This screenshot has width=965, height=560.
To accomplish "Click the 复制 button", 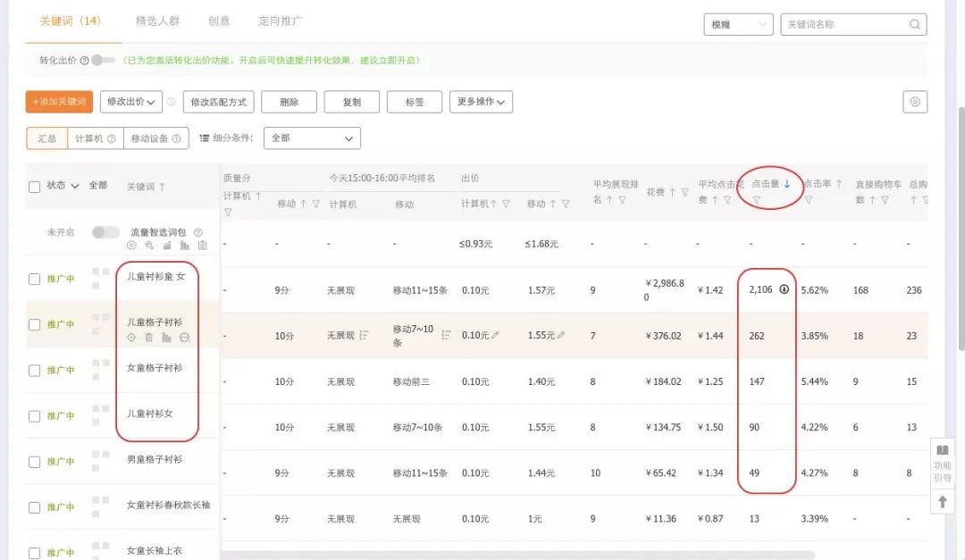I will coord(352,102).
